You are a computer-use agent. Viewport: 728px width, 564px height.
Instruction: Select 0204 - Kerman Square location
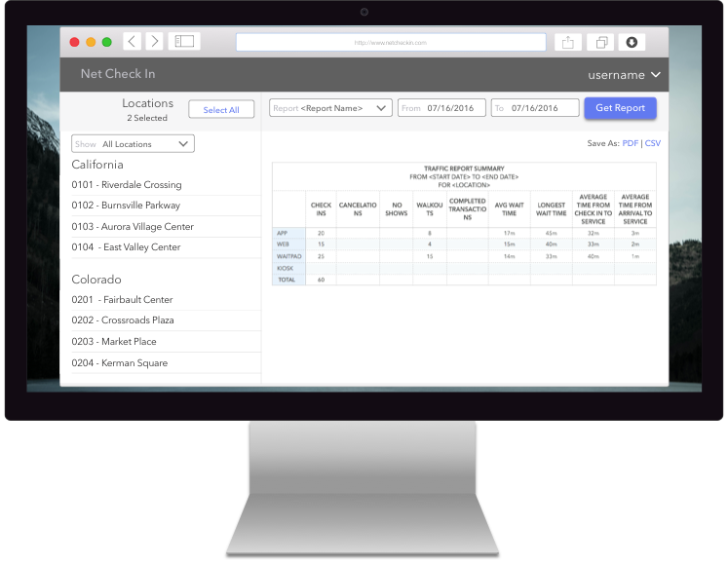pos(120,363)
